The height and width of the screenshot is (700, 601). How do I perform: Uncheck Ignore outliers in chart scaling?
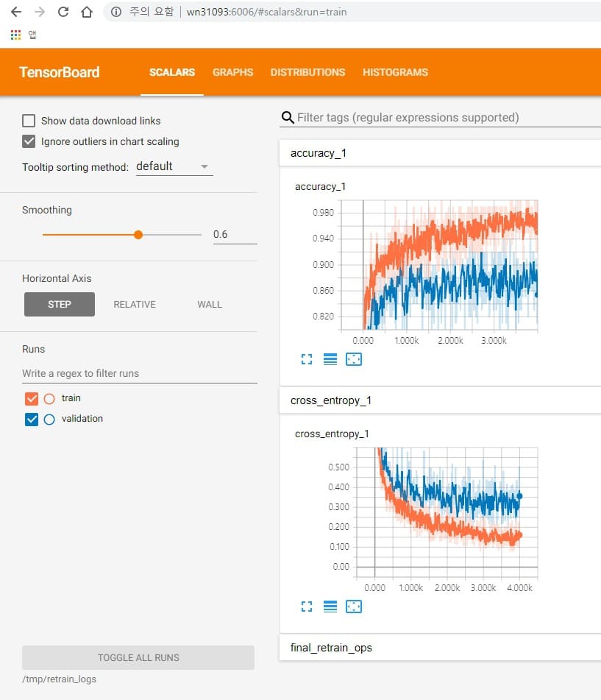[29, 141]
